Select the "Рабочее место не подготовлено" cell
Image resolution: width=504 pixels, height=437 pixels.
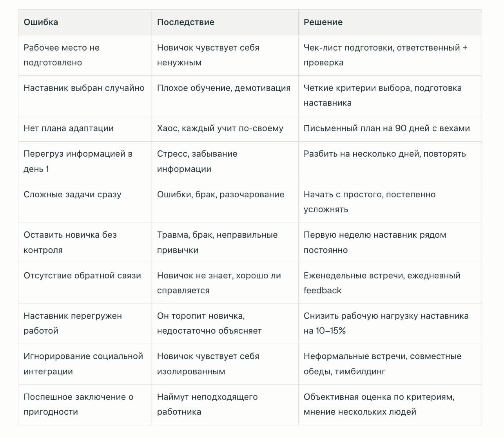point(62,55)
